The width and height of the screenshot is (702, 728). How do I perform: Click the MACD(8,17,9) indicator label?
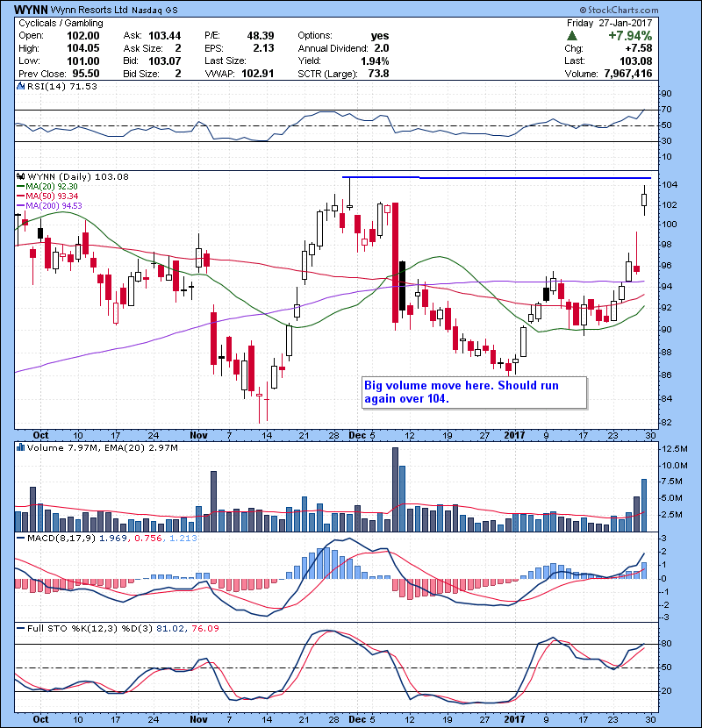click(61, 539)
